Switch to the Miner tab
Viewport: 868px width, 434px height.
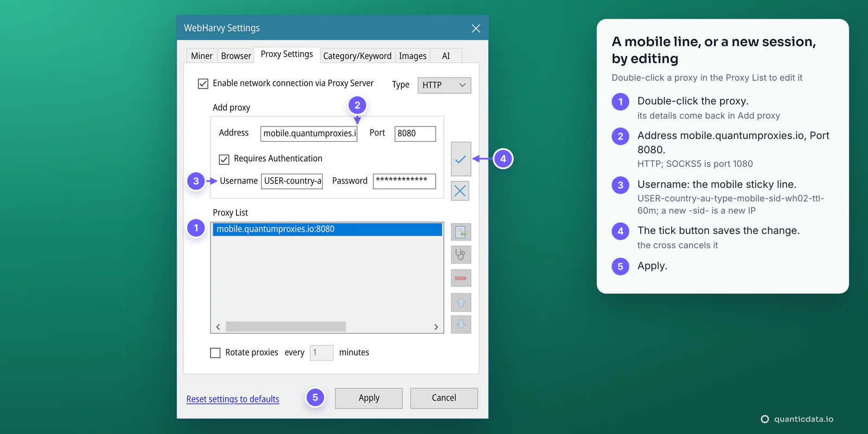[x=202, y=56]
